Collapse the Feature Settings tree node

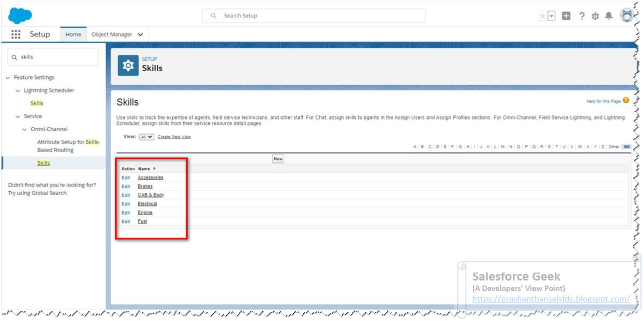[8, 77]
